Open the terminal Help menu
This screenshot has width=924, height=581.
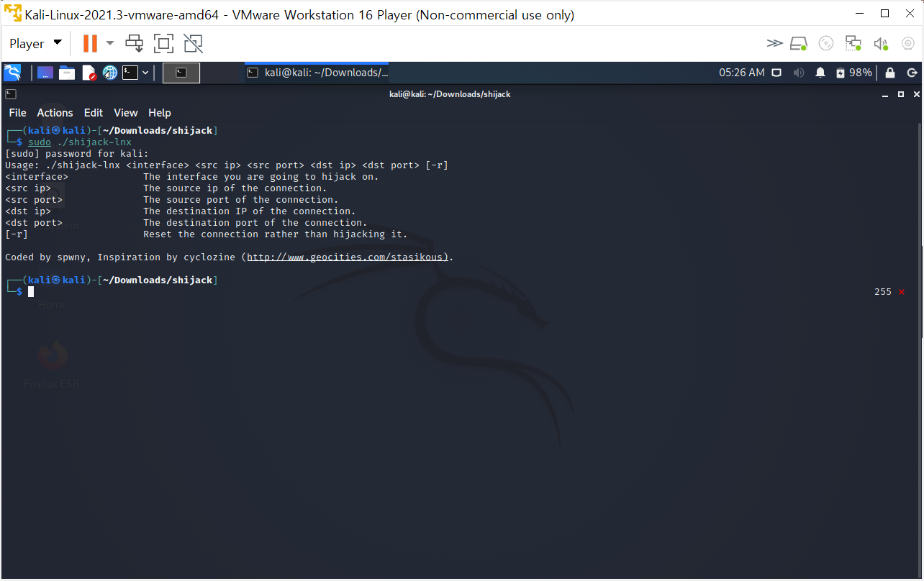[x=160, y=113]
